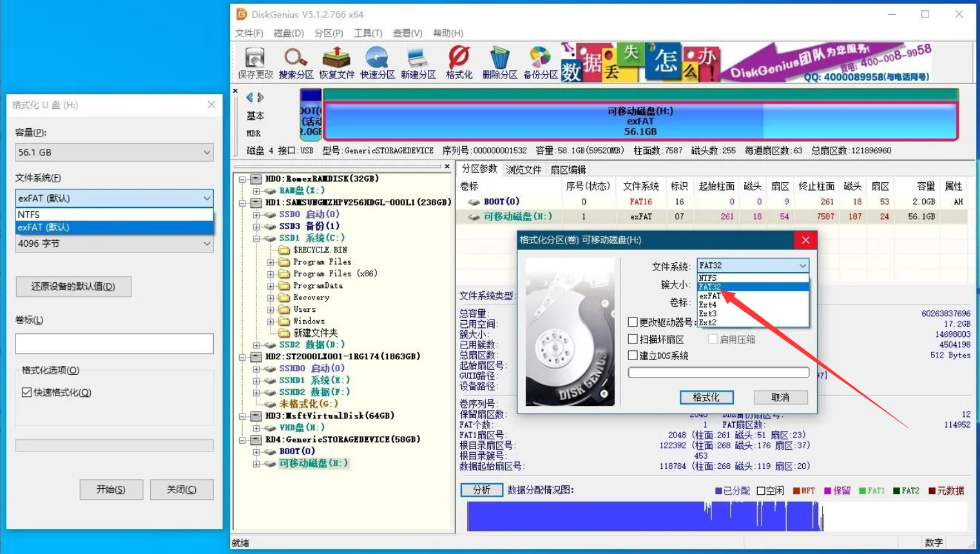Select the 快速分区 (Quick Partition) icon
This screenshot has height=554, width=980.
pos(377,62)
